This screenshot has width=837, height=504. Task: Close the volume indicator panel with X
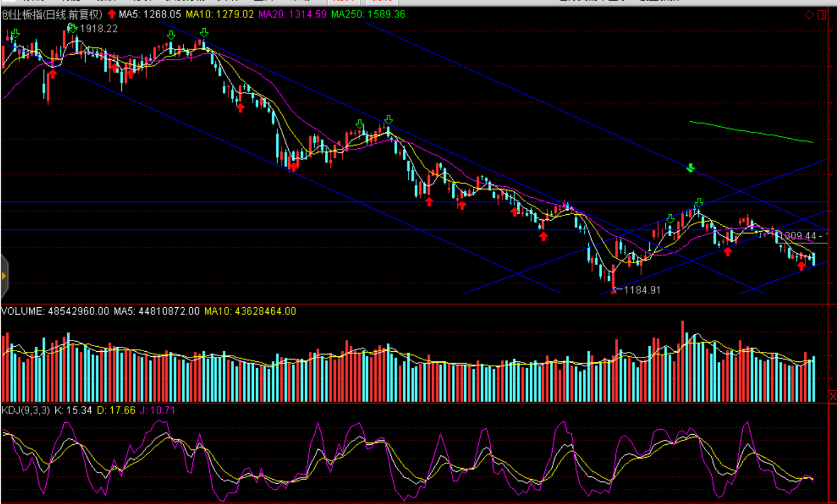click(832, 396)
